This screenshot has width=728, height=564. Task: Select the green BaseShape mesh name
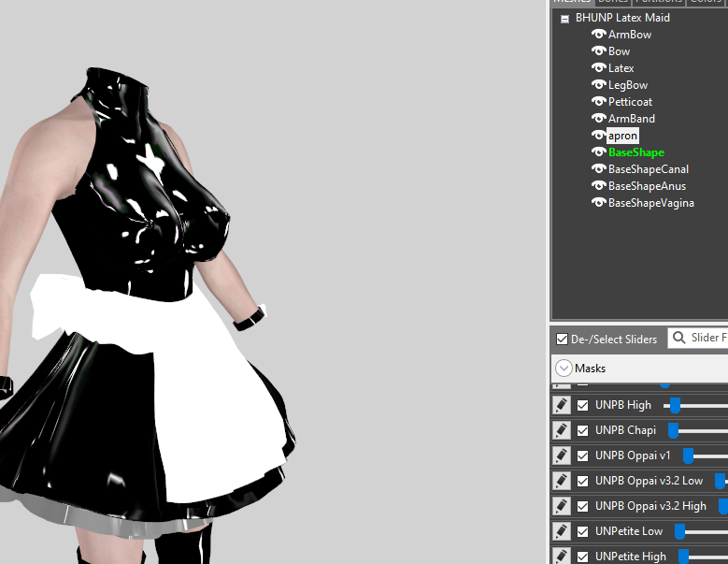click(636, 152)
